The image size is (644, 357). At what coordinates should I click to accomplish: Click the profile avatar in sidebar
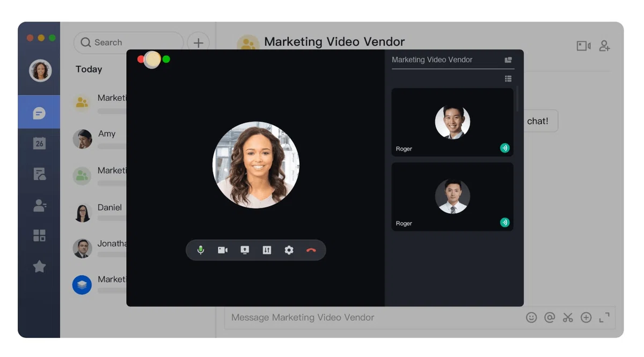click(40, 70)
